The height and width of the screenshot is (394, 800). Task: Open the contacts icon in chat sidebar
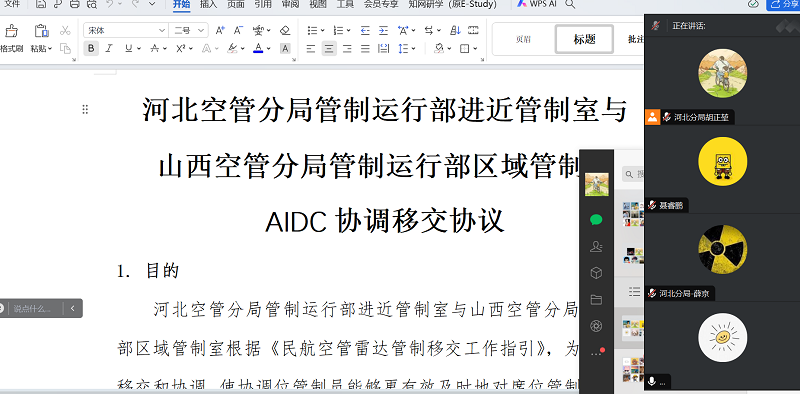pos(596,247)
